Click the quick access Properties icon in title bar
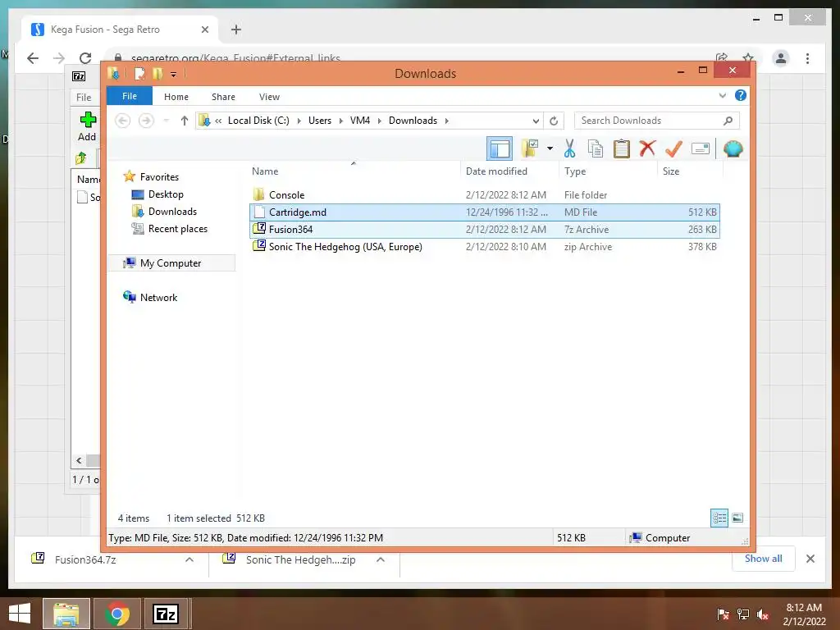 139,73
